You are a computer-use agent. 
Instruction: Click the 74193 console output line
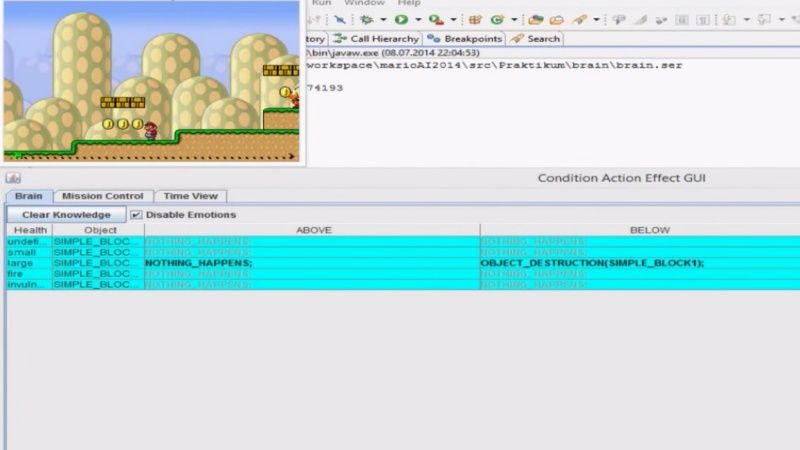324,88
